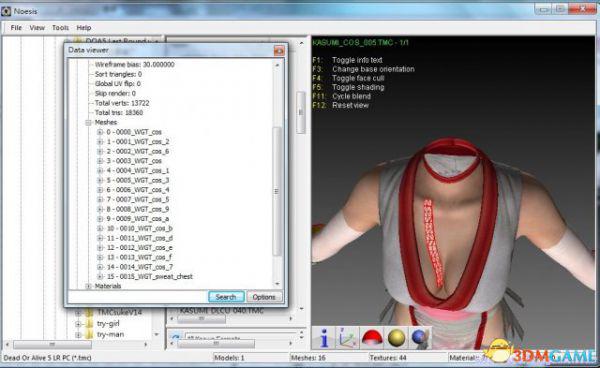Select the 'Total verts: 13722' row

(122, 103)
